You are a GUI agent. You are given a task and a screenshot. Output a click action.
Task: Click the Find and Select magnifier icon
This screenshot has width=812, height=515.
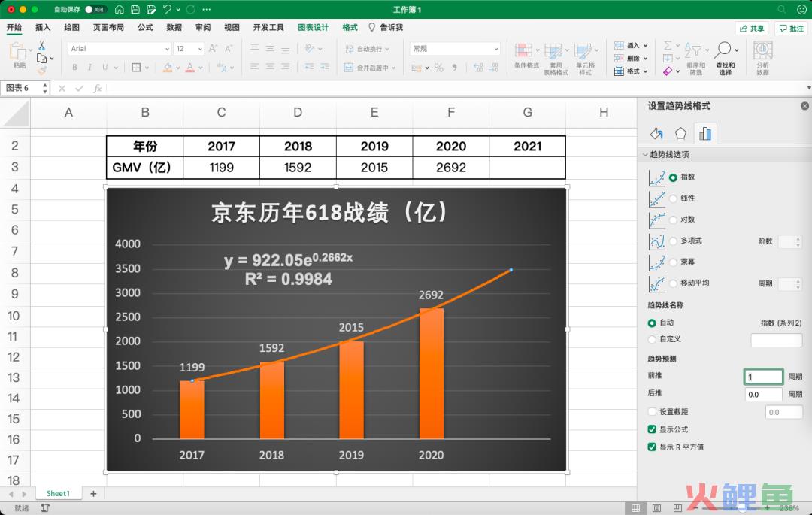(723, 50)
